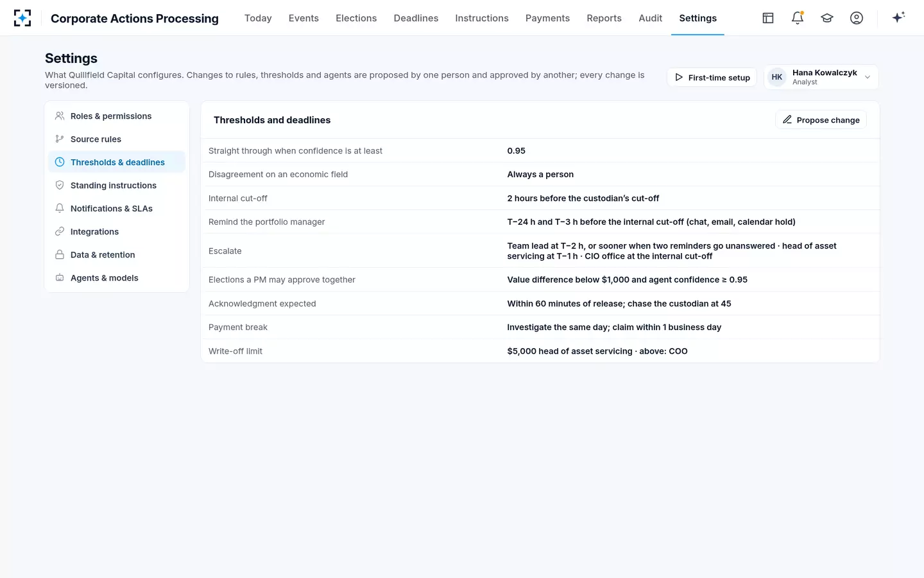Click the Escalate row label
The width and height of the screenshot is (924, 578).
pos(225,251)
